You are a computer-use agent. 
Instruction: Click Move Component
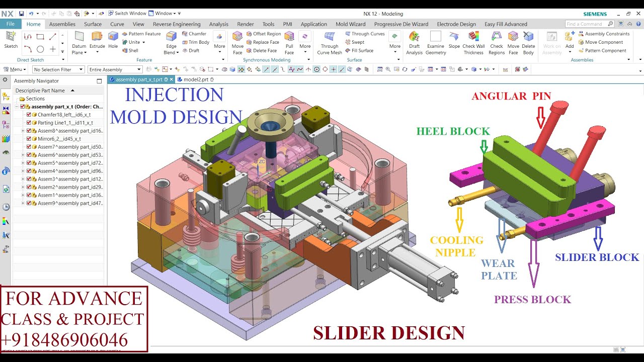(x=601, y=42)
